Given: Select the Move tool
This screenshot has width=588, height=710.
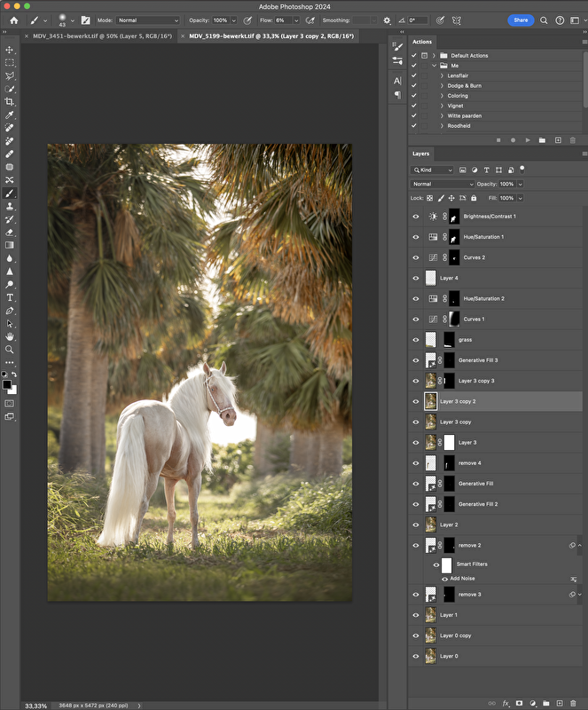Looking at the screenshot, I should click(10, 51).
